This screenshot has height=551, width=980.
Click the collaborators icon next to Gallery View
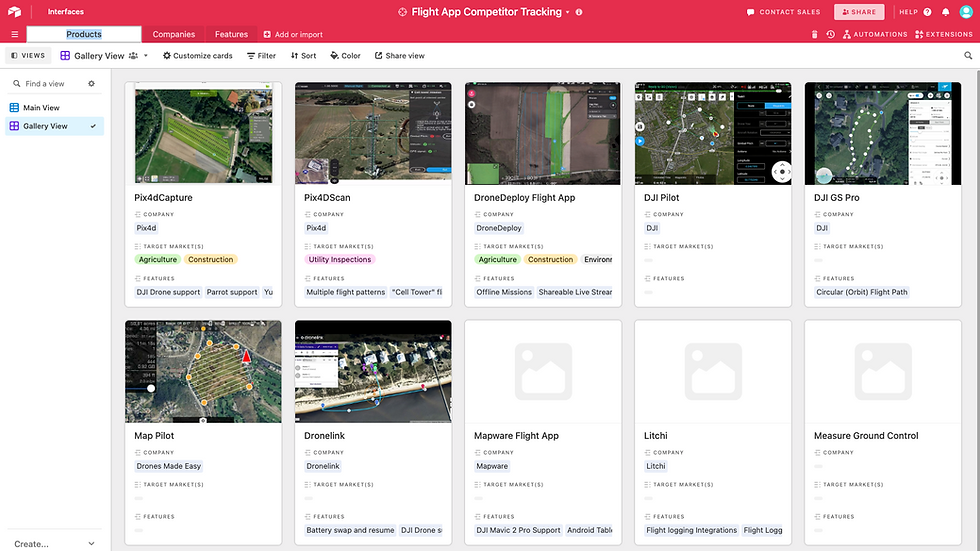pyautogui.click(x=133, y=56)
